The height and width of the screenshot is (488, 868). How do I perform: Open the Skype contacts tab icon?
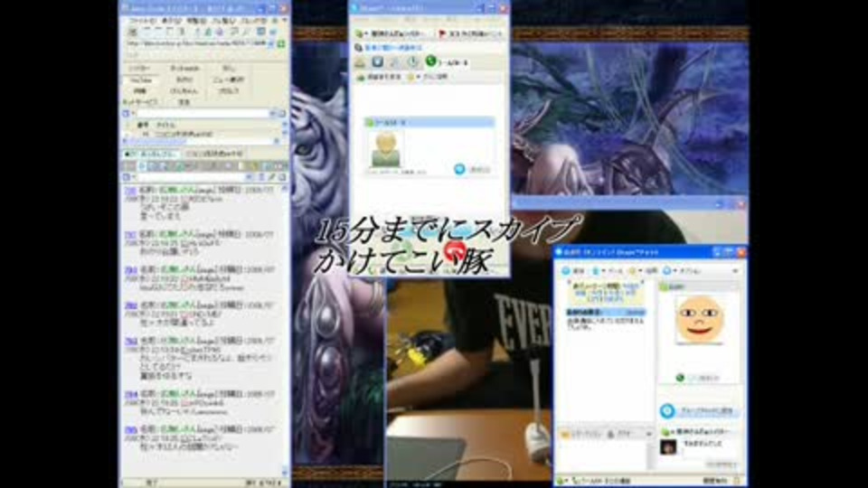coord(361,62)
